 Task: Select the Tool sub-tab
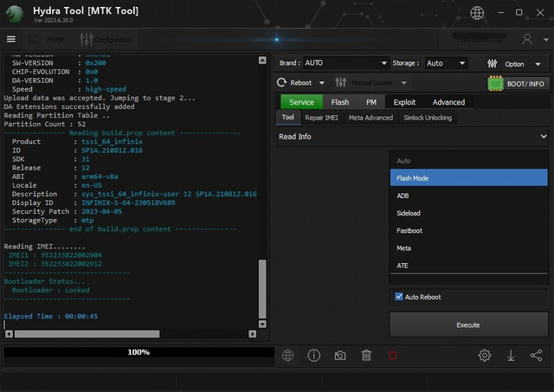click(287, 117)
